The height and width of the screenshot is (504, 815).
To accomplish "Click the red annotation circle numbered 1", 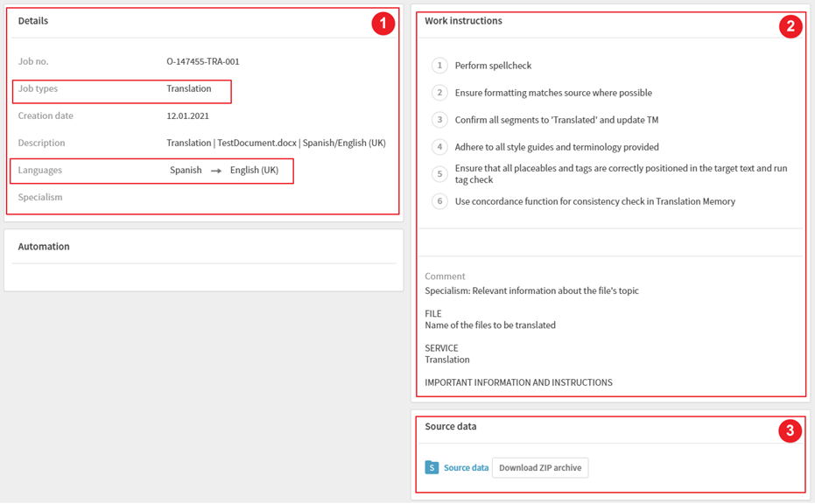I will coord(383,24).
